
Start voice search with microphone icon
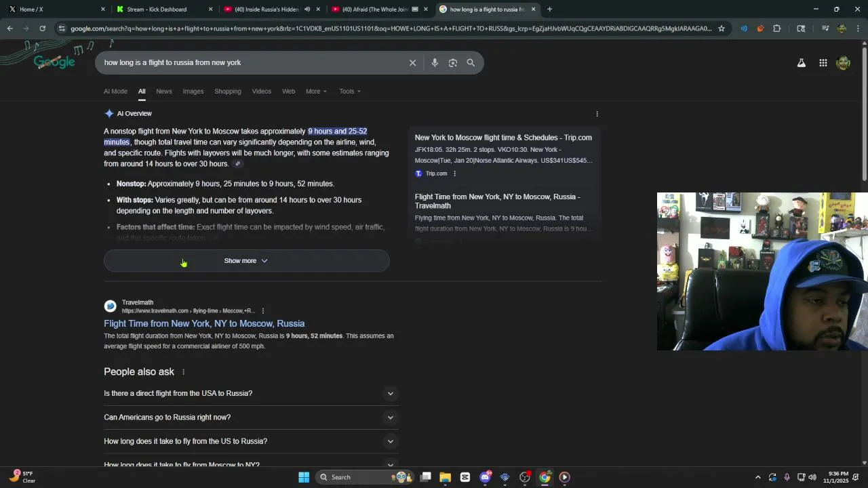(x=435, y=62)
